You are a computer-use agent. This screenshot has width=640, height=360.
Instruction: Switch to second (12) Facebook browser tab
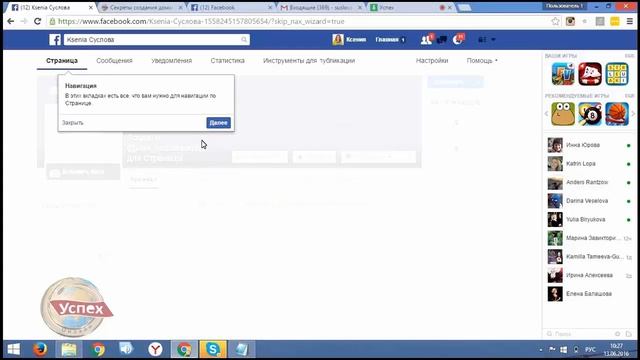(x=231, y=7)
